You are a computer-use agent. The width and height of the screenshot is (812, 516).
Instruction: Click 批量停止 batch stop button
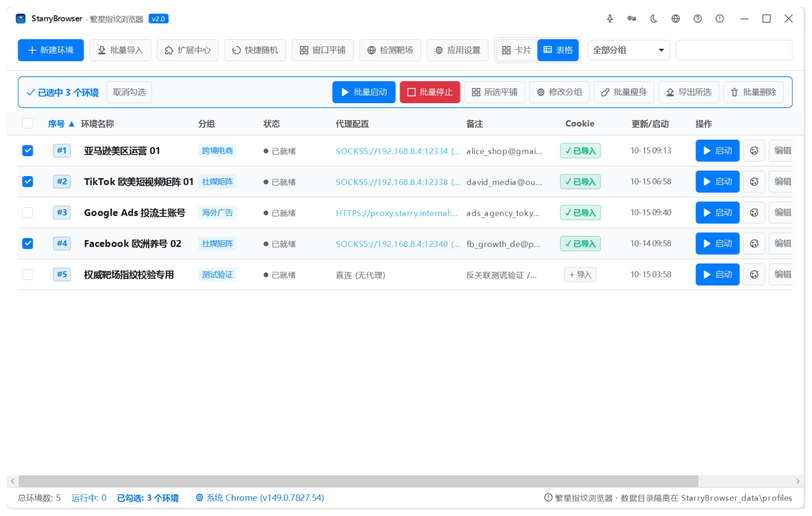click(430, 92)
